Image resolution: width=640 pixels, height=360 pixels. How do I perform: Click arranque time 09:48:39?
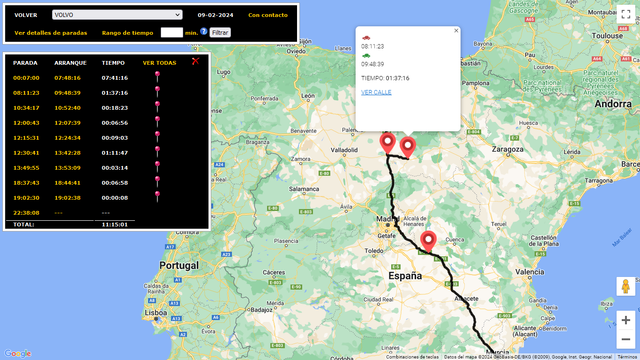pos(67,93)
